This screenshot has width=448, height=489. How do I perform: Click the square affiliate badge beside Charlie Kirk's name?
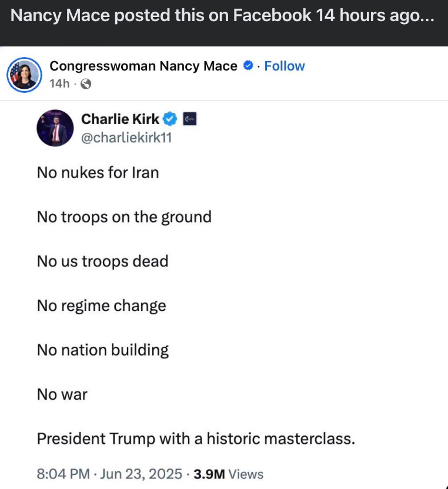point(189,118)
